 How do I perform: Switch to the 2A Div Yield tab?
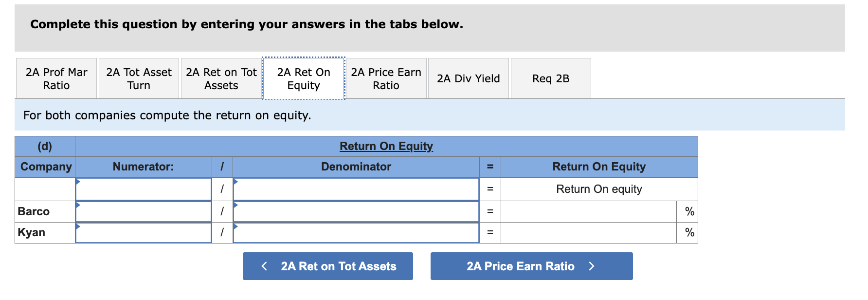click(468, 78)
